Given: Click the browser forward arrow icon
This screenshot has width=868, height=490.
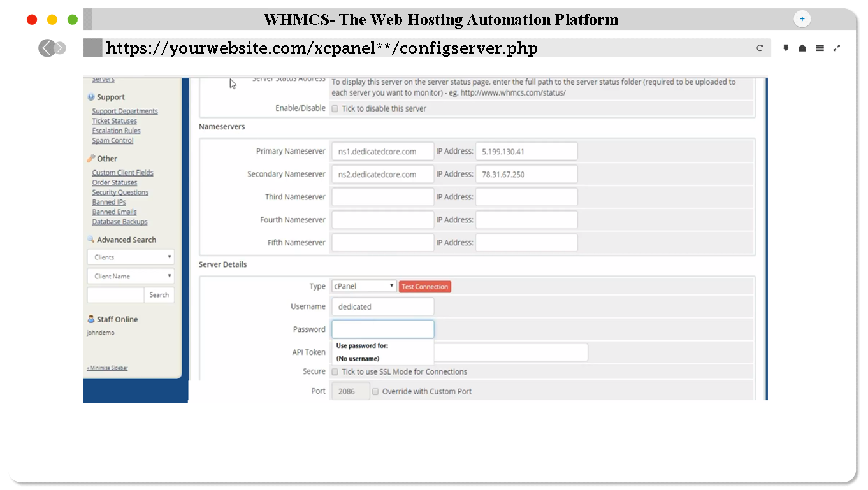Looking at the screenshot, I should coord(60,48).
